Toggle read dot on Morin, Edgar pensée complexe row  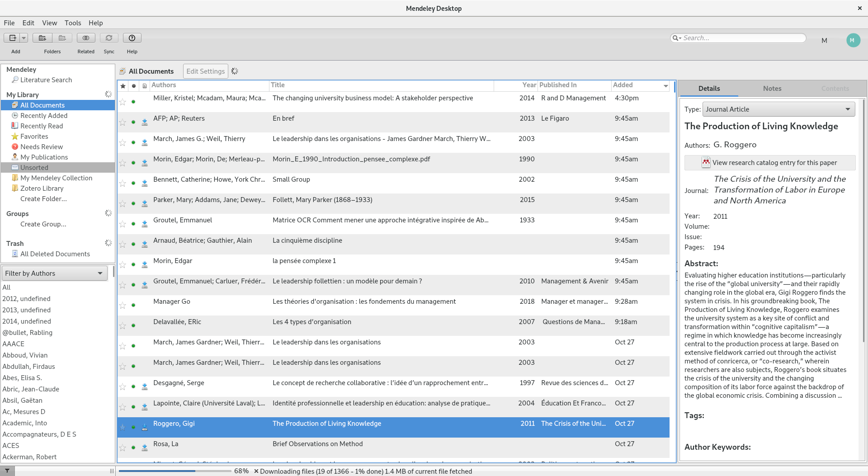coord(133,264)
